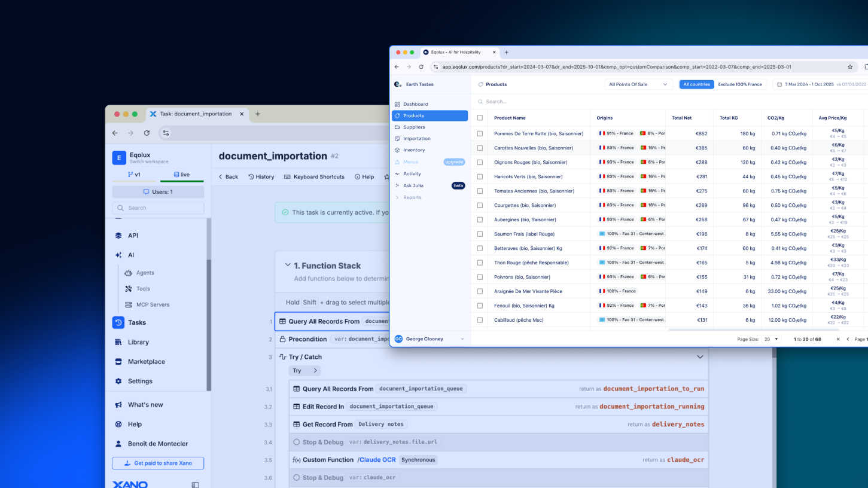The height and width of the screenshot is (488, 868).
Task: Collapse the Try / Catch block chevron
Action: coord(700,357)
